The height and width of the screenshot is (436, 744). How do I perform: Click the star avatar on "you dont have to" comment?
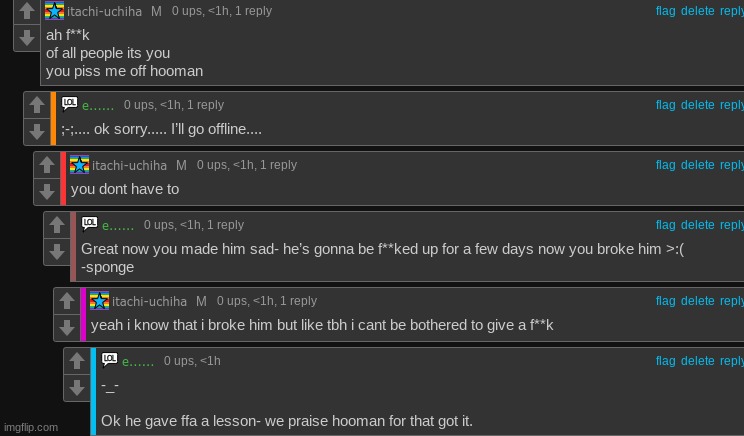pos(79,164)
